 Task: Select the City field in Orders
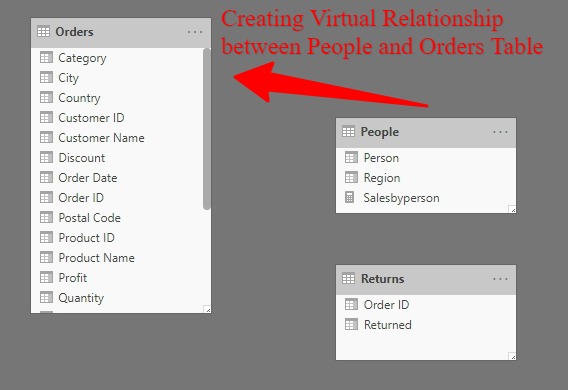(68, 78)
